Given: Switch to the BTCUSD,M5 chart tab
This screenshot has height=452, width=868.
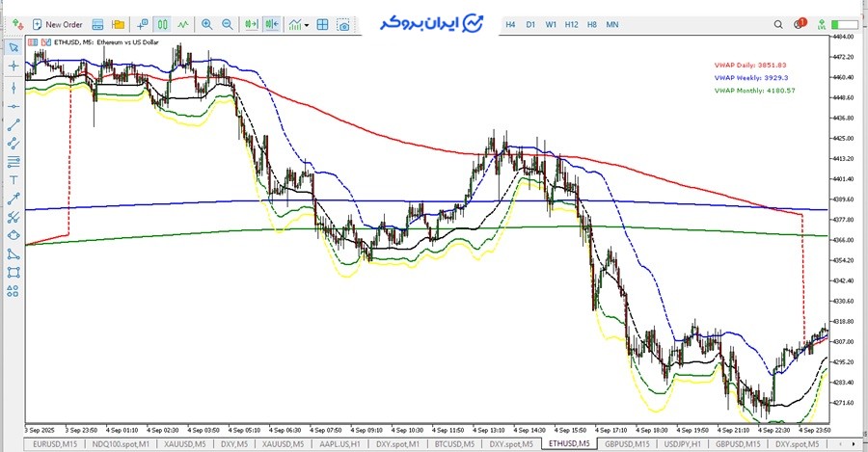Looking at the screenshot, I should [x=454, y=444].
